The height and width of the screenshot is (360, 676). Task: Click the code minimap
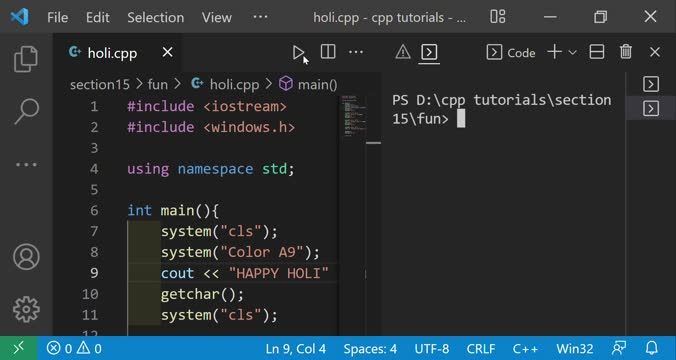(354, 116)
